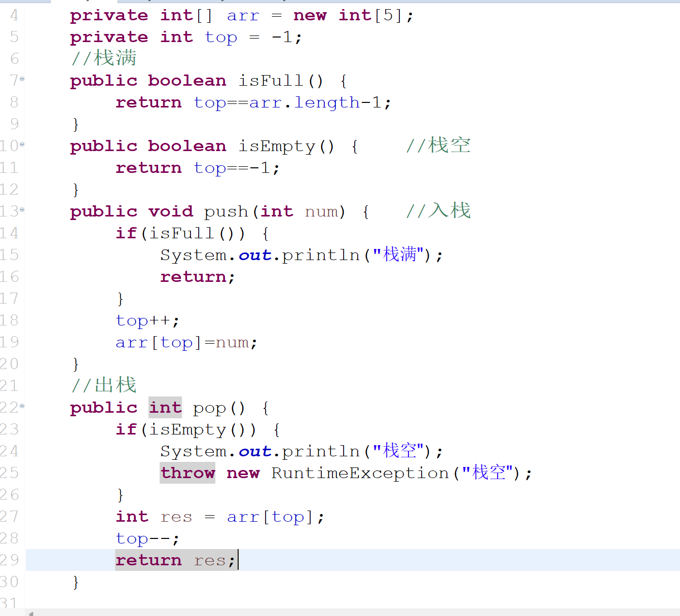Image resolution: width=680 pixels, height=616 pixels.
Task: Click 'if(isFull())' condition on line 14
Action: coord(180,233)
